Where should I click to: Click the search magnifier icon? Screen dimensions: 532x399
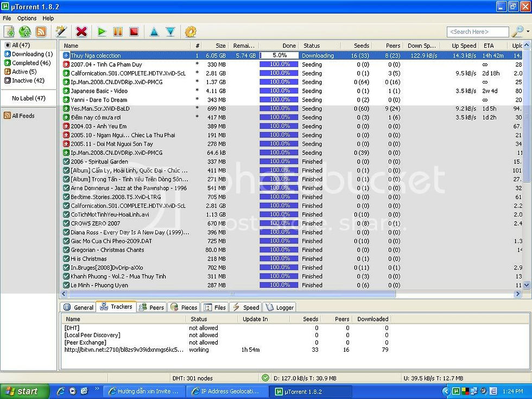tap(517, 31)
